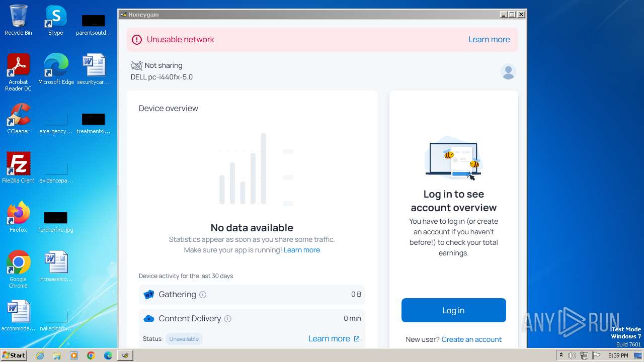Screen dimensions: 644x362
Task: Open the Windows Start menu
Action: click(14, 355)
